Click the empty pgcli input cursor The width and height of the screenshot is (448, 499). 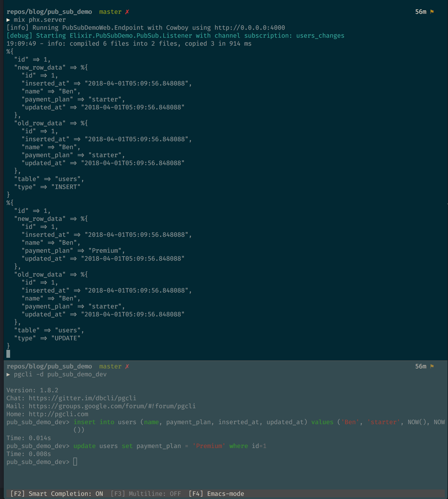75,462
